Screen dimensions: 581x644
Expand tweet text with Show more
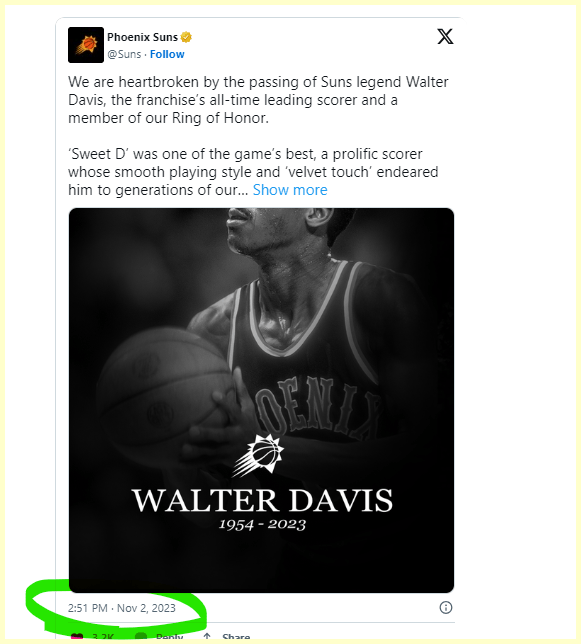coord(290,190)
